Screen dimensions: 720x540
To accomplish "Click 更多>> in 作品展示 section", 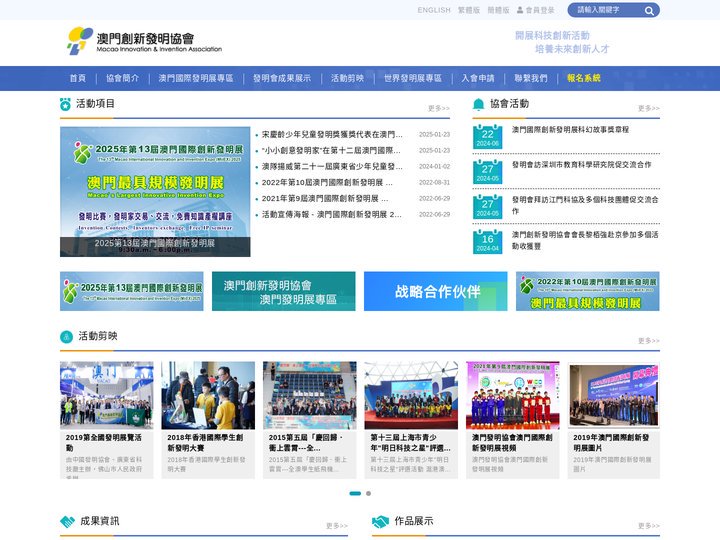I will point(648,526).
